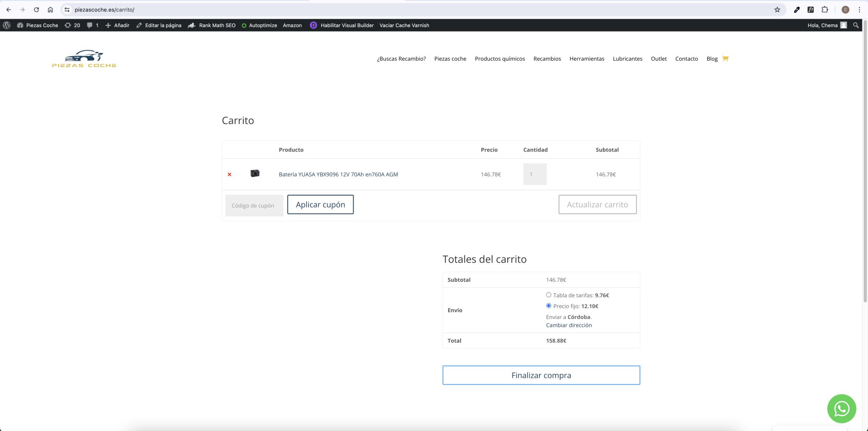Click Habilitar Visual Builder

(342, 25)
